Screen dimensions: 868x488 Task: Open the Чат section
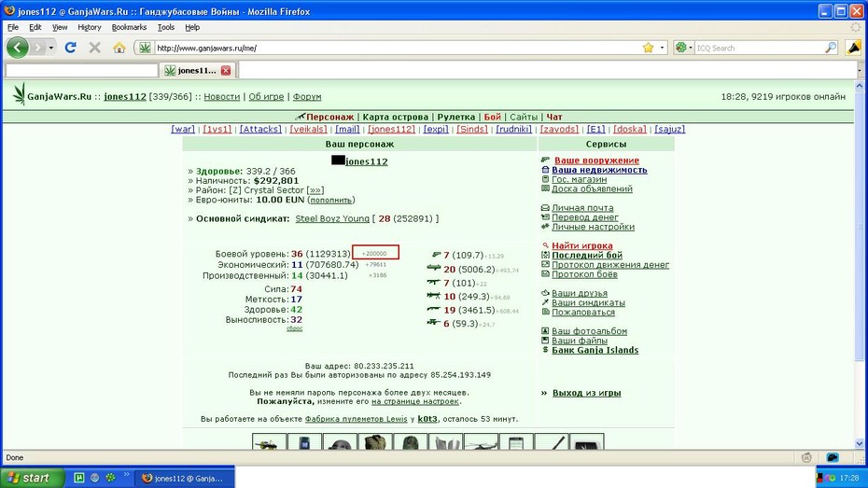pyautogui.click(x=554, y=117)
